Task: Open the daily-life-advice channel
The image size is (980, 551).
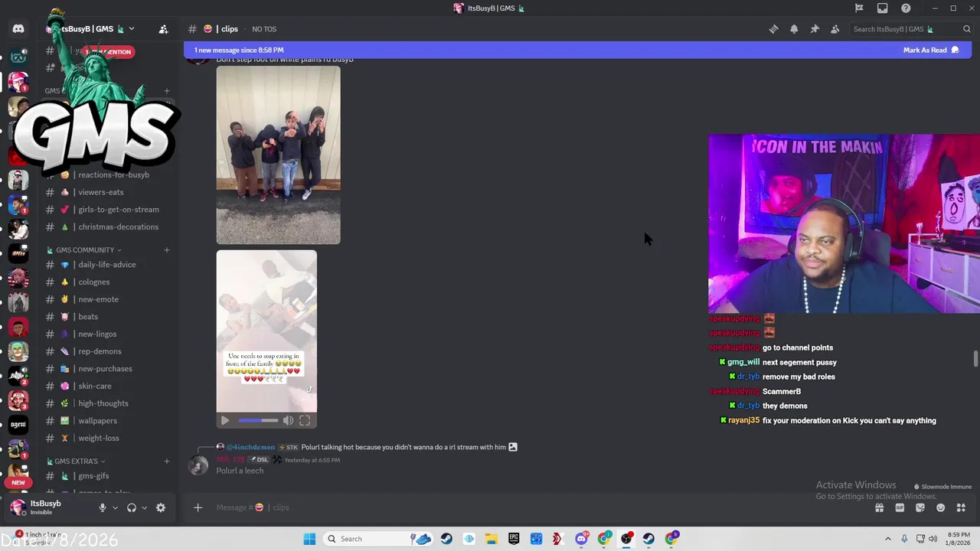Action: 107,265
